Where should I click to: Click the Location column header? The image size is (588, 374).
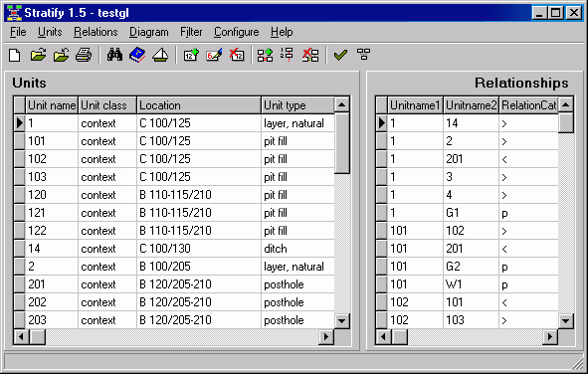[x=199, y=105]
